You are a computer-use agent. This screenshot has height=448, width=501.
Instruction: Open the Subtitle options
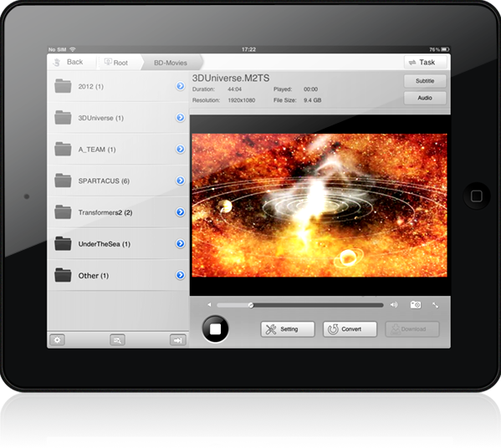[425, 81]
